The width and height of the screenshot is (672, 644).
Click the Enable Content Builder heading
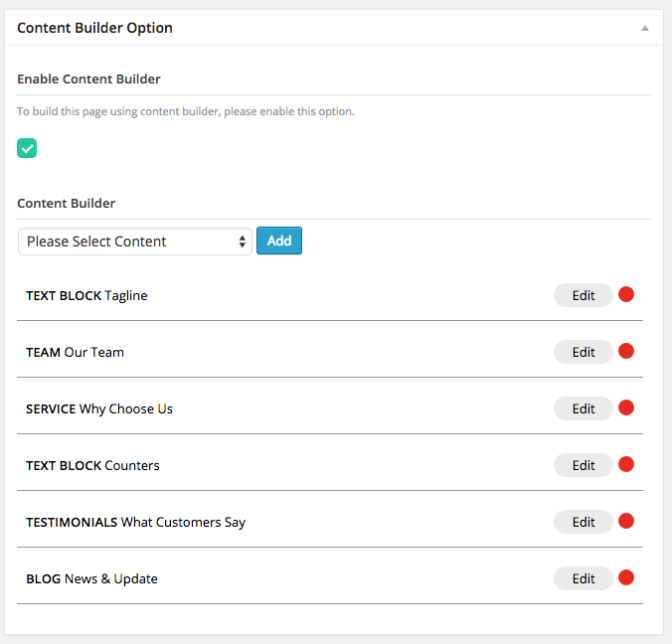point(88,79)
